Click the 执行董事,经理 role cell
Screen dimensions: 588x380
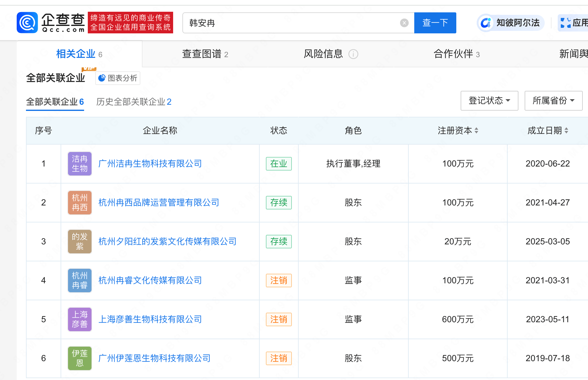pos(353,164)
